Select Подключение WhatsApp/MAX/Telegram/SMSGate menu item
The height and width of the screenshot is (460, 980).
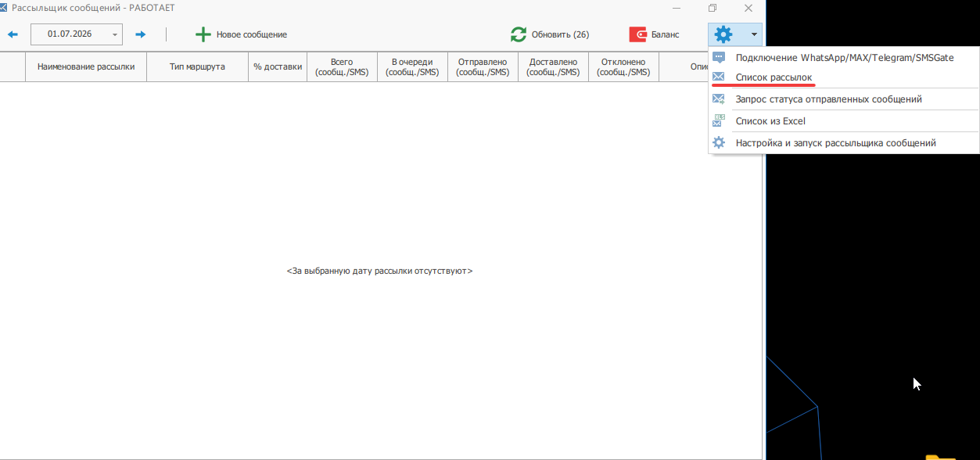tap(844, 58)
